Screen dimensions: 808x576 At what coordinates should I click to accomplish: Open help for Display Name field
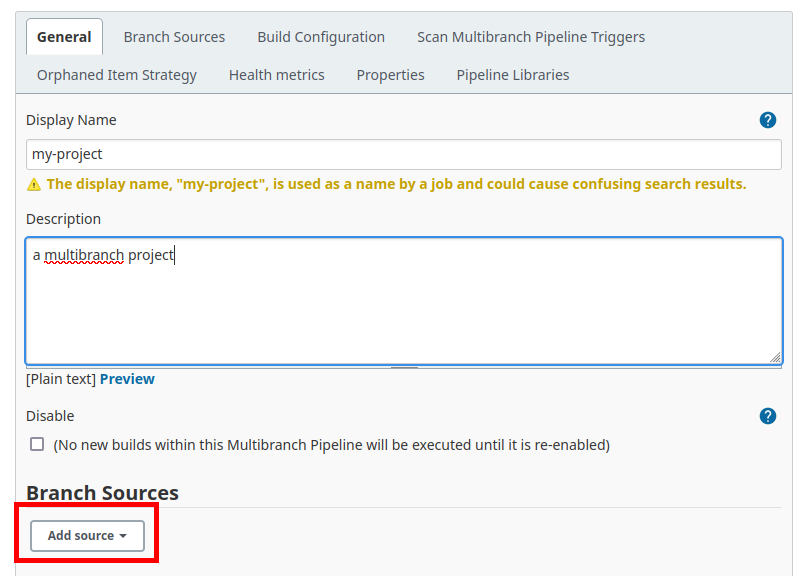pos(767,120)
